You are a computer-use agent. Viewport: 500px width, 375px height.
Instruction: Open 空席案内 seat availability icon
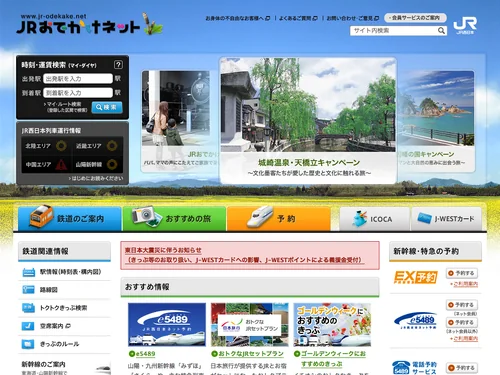[x=28, y=326]
